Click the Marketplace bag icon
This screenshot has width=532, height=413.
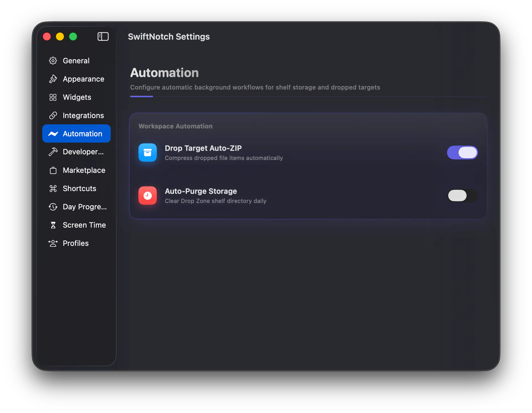[53, 170]
